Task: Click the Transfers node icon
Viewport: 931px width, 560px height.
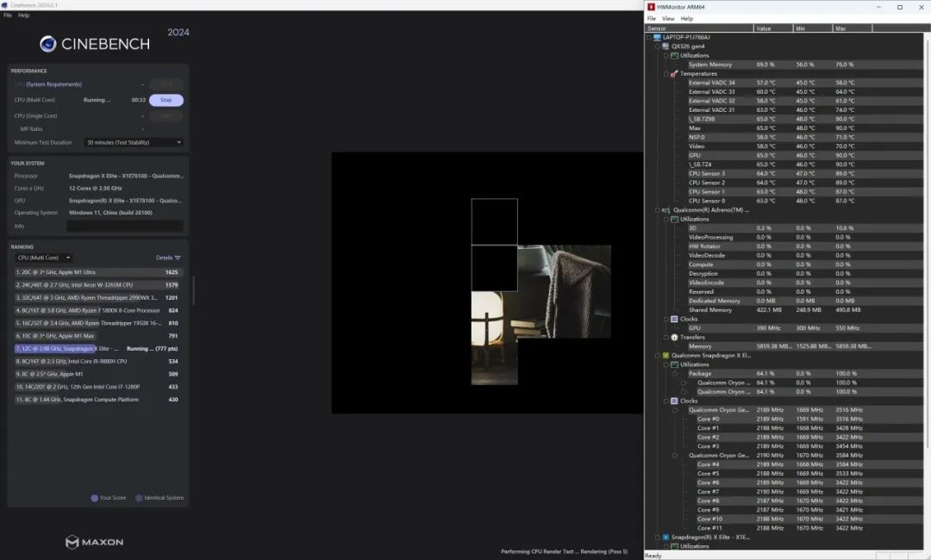Action: point(675,337)
